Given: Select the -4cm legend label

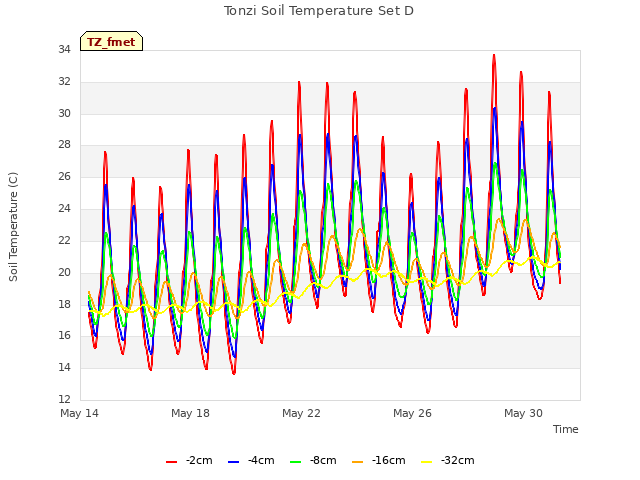Looking at the screenshot, I should pos(261,460).
